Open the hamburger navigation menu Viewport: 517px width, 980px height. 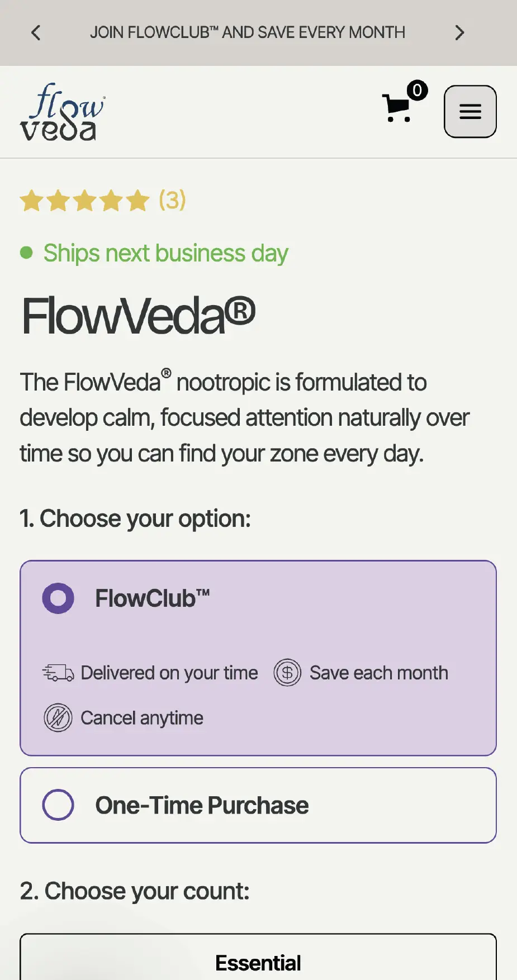[469, 111]
